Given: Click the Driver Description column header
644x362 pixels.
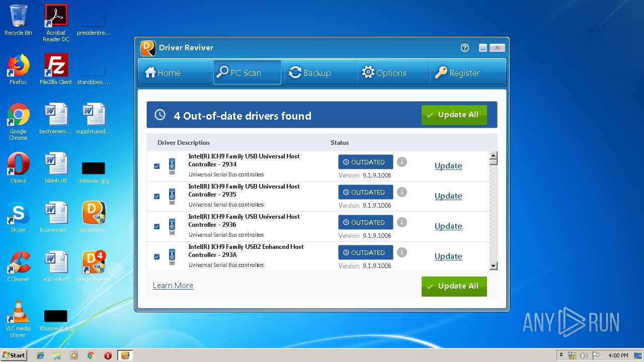Looking at the screenshot, I should coord(184,143).
